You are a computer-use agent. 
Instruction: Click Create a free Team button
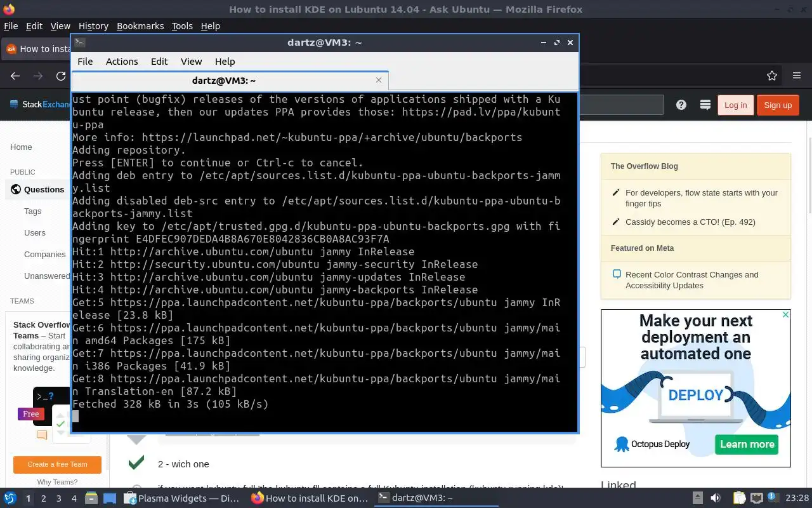57,464
